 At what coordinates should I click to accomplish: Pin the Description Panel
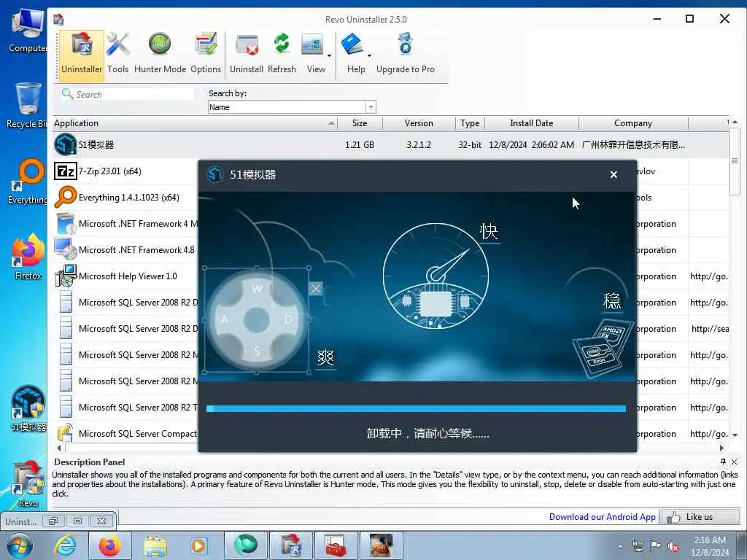point(723,462)
